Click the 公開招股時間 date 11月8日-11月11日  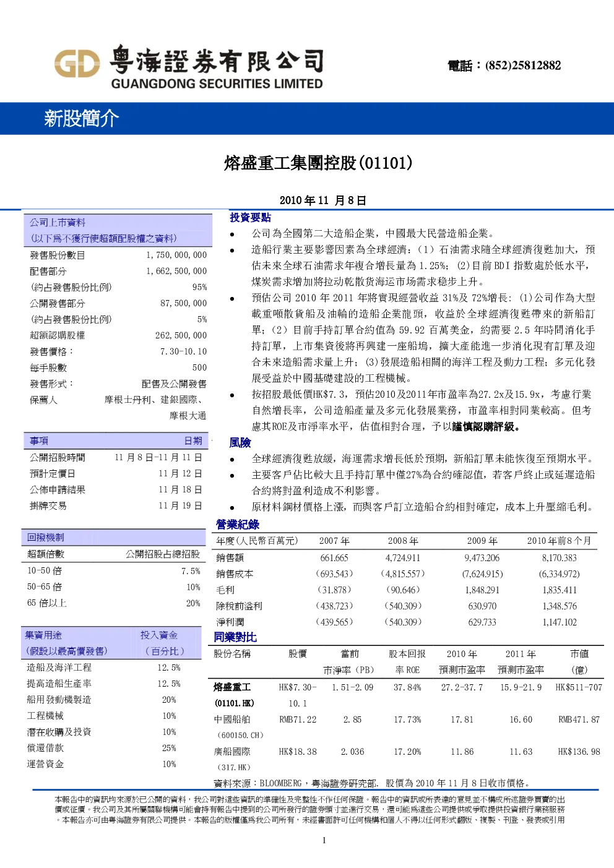point(158,458)
